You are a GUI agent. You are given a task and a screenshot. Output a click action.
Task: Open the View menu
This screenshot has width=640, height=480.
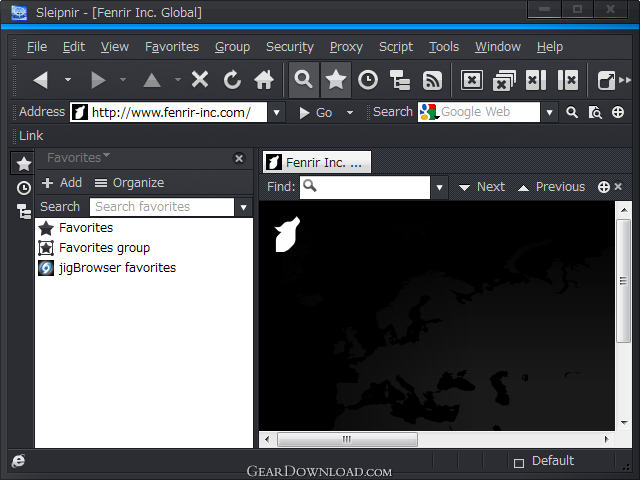(x=115, y=47)
